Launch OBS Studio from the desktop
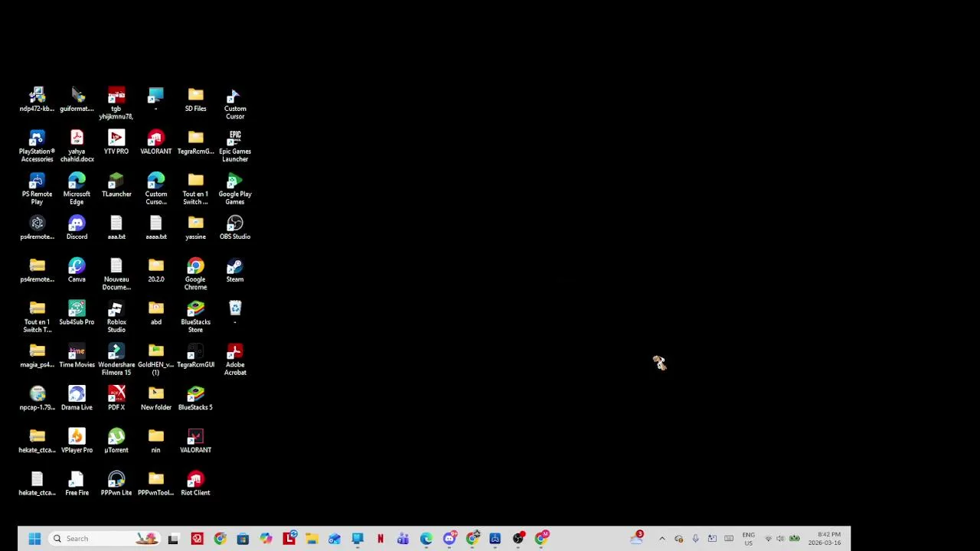This screenshot has width=980, height=551. 235,227
